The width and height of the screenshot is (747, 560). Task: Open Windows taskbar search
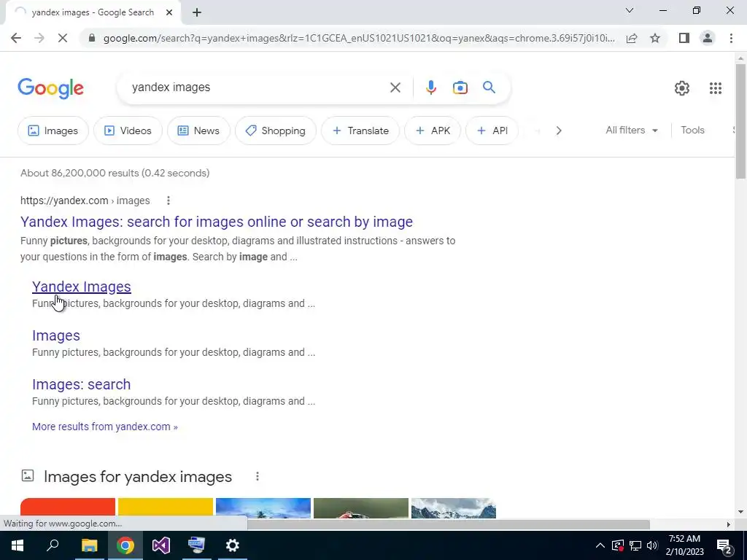click(x=53, y=545)
